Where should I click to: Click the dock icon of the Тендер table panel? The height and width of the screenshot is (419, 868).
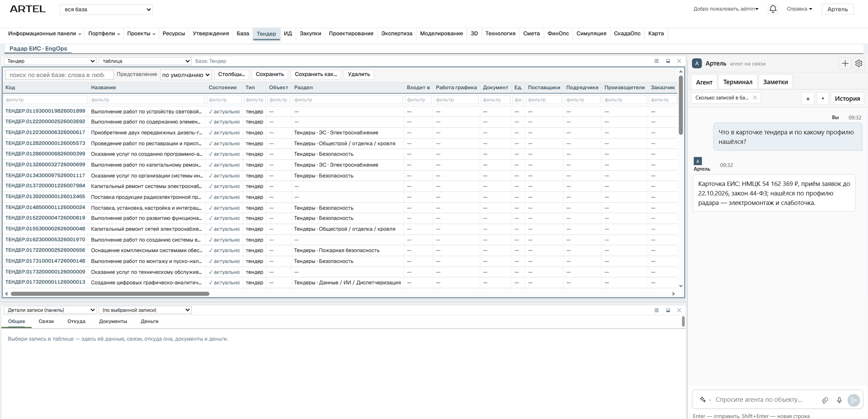668,61
